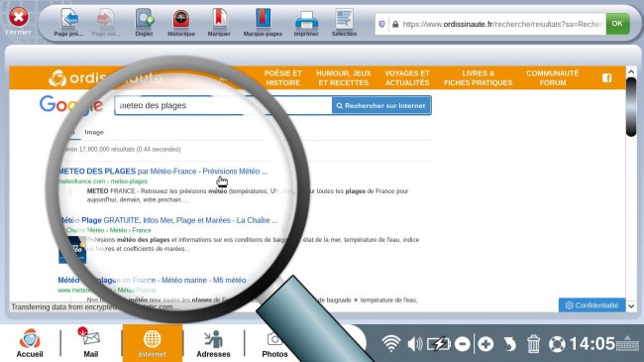Click the Facebook icon in orange bar
Image resolution: width=644 pixels, height=362 pixels.
click(x=607, y=77)
